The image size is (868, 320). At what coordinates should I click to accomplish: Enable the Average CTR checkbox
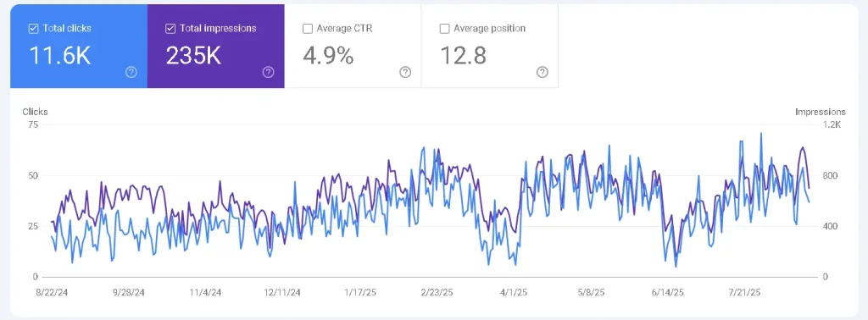click(x=307, y=29)
